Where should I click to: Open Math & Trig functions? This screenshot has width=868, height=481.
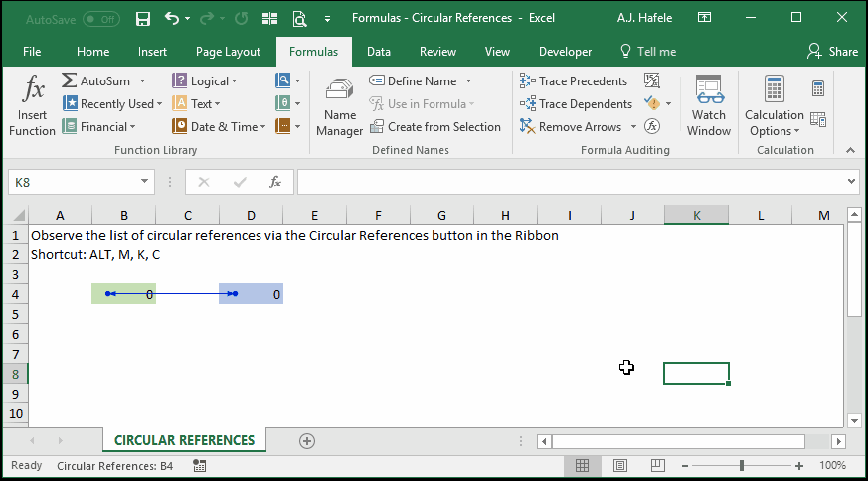(288, 104)
